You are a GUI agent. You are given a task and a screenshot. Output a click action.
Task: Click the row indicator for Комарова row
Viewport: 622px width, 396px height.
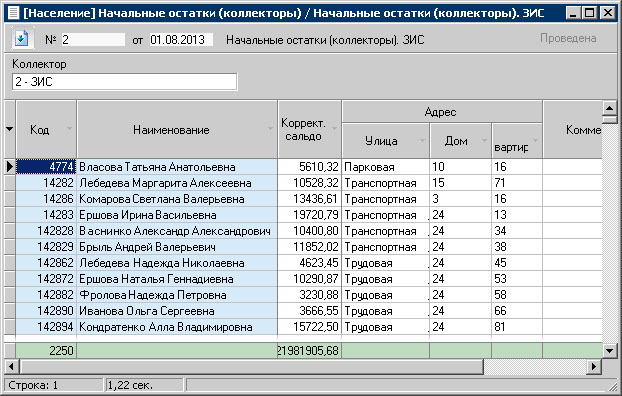[10, 199]
